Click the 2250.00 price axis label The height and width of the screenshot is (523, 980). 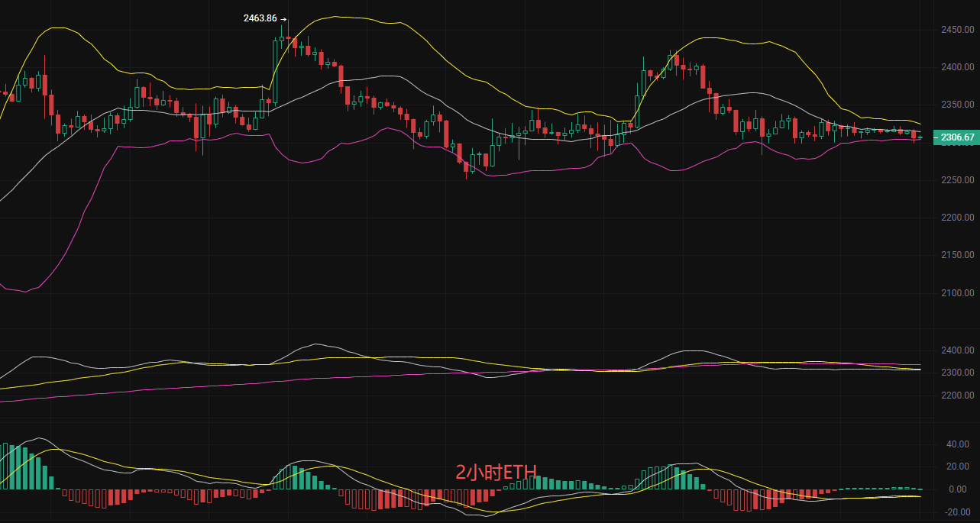(956, 180)
